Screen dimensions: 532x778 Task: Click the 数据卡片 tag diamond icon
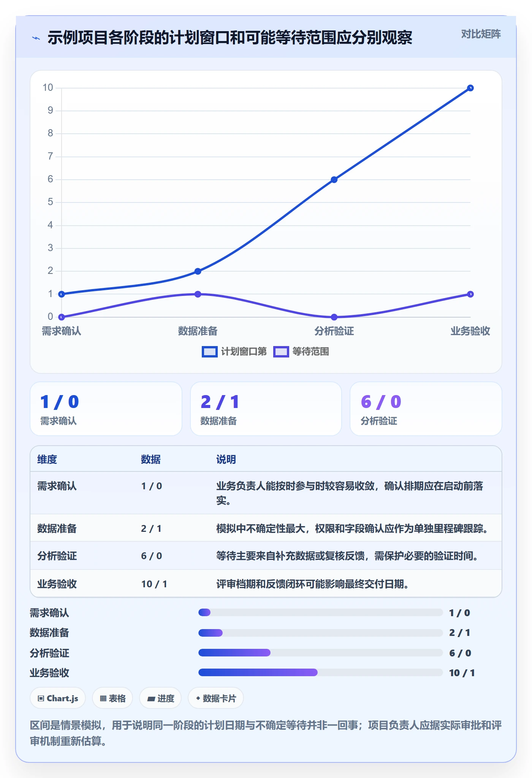coord(198,698)
